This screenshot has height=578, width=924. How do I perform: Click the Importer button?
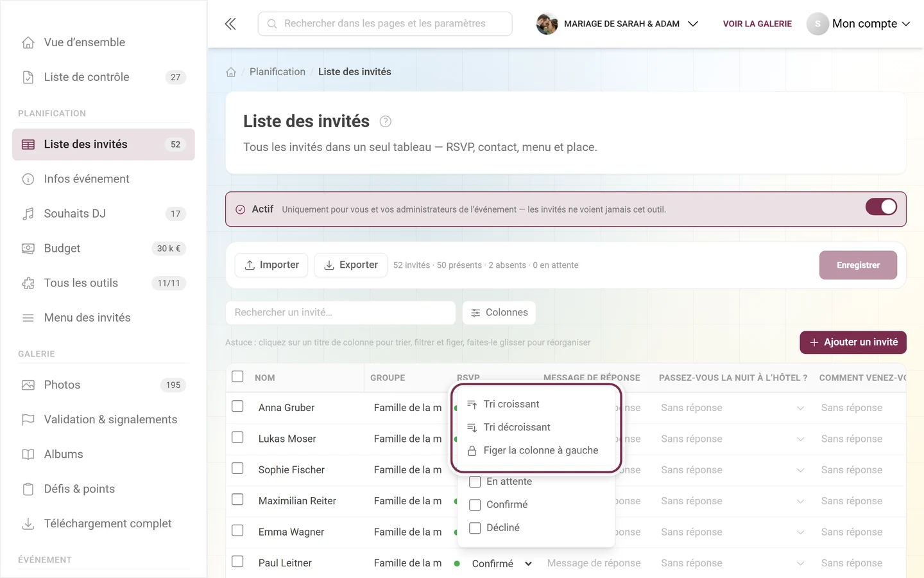pos(271,265)
